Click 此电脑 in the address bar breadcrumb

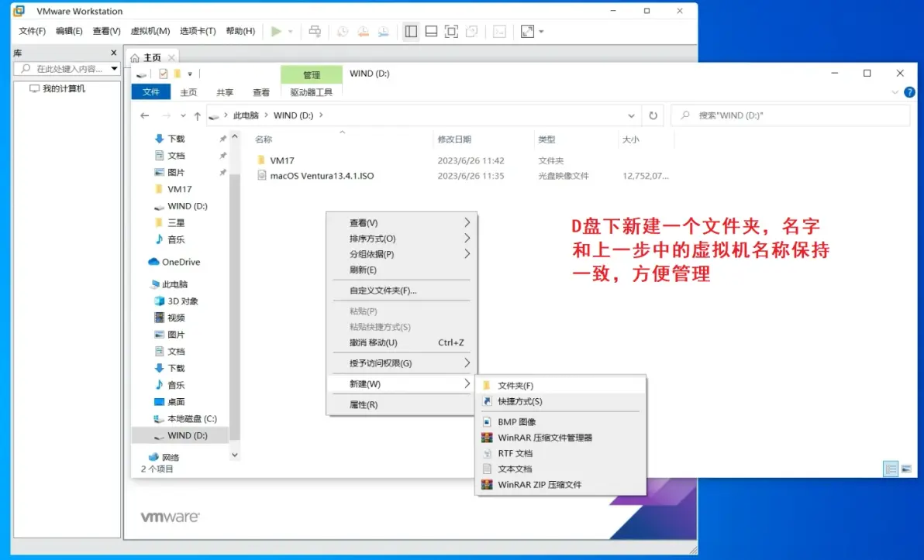246,115
